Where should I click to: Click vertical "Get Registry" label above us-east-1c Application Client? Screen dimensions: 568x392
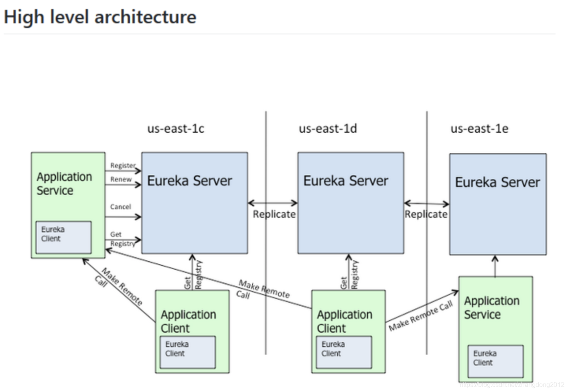coord(193,275)
